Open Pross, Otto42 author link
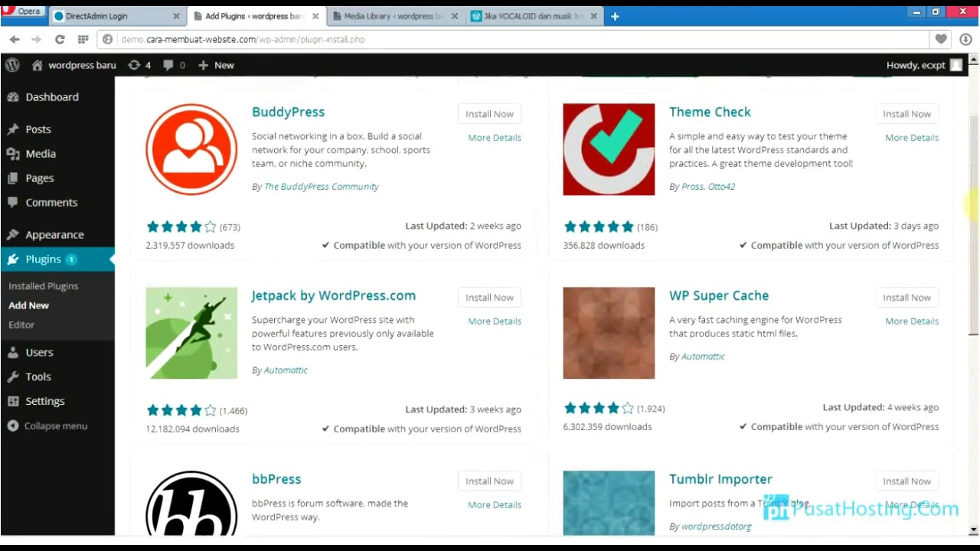Image resolution: width=980 pixels, height=551 pixels. [708, 187]
